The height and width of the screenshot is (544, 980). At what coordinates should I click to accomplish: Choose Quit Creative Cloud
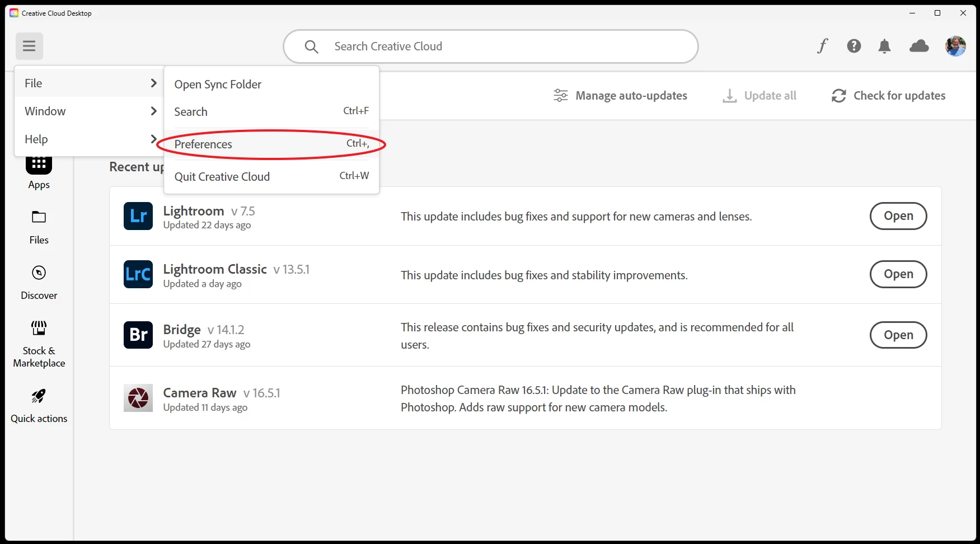(x=271, y=176)
